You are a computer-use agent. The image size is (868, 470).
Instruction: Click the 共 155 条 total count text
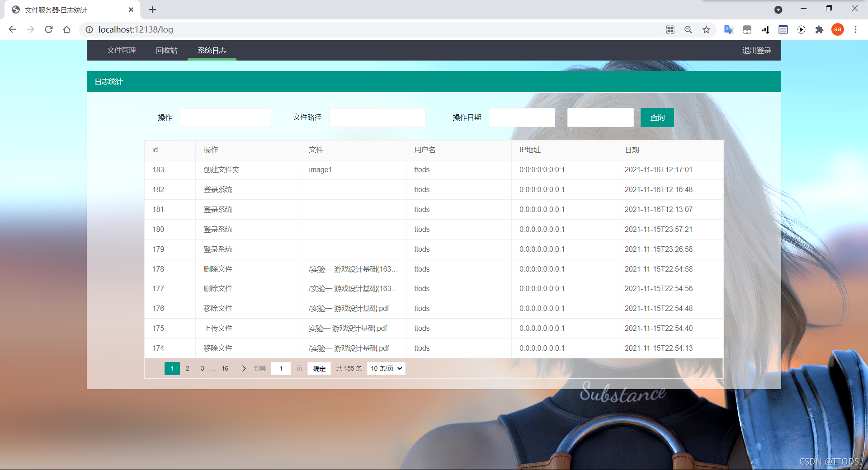pos(349,368)
